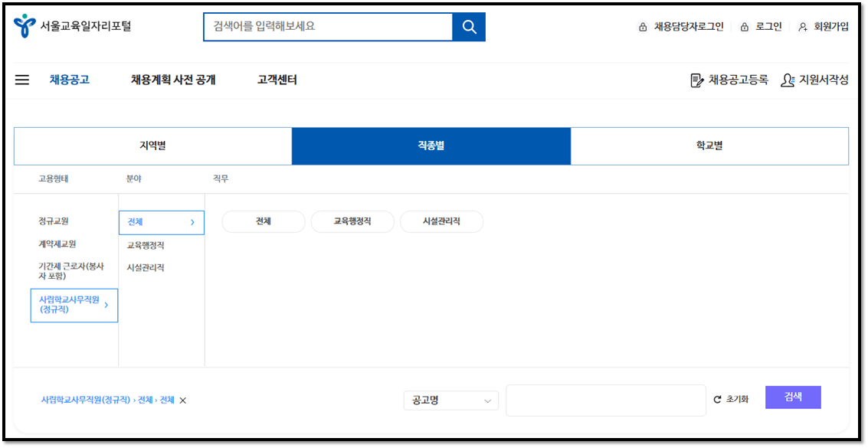Toggle the 시설관리직 duty chip
This screenshot has width=868, height=448.
click(x=441, y=221)
